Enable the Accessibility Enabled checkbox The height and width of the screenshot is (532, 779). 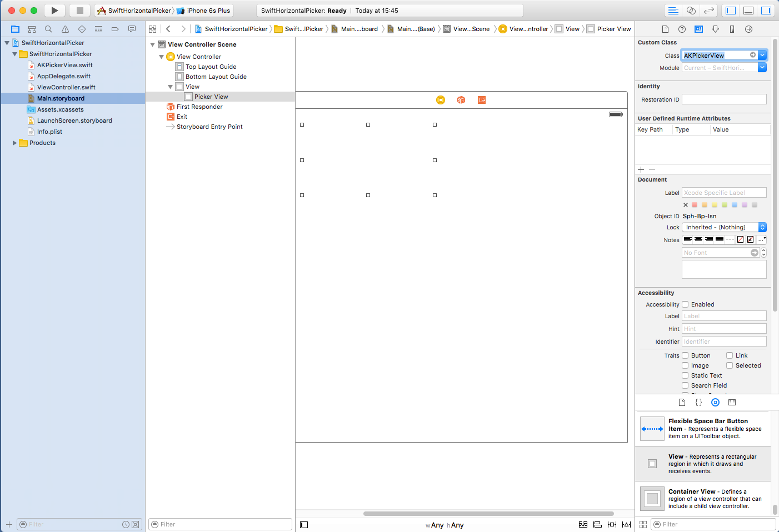(685, 304)
